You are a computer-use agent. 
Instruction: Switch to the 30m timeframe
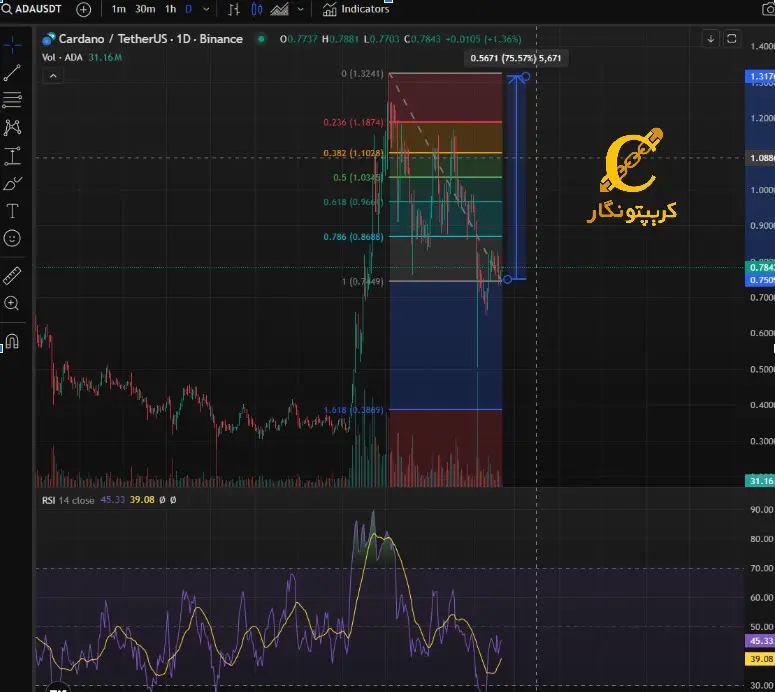pyautogui.click(x=145, y=9)
